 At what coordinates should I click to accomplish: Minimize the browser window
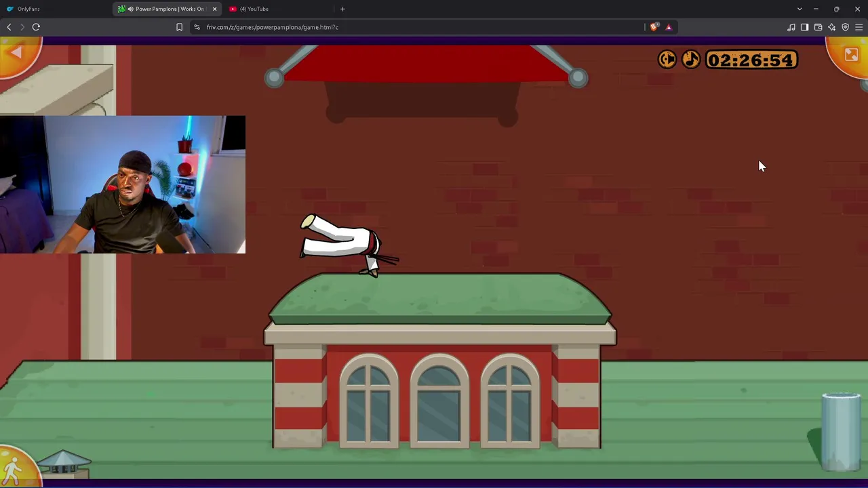(816, 9)
